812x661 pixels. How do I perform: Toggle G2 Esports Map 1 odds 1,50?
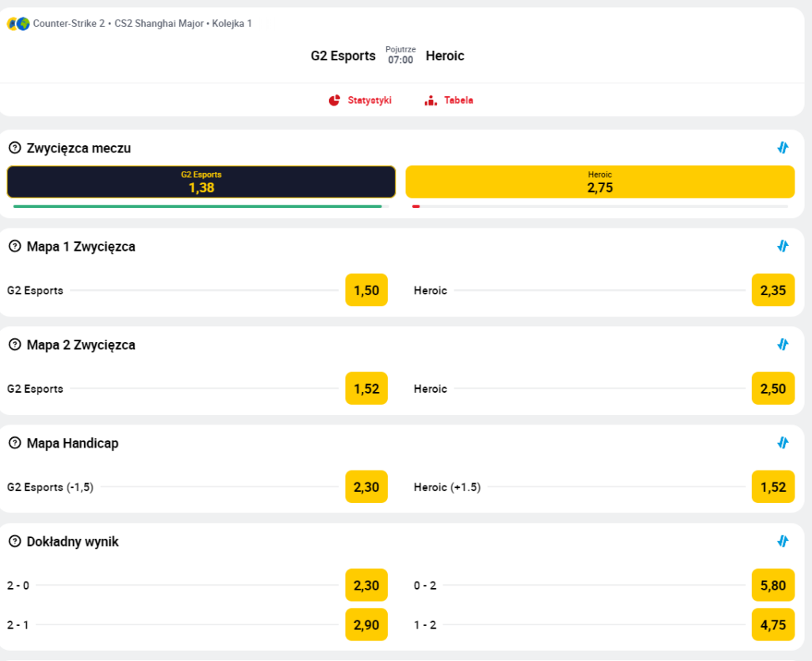click(366, 290)
